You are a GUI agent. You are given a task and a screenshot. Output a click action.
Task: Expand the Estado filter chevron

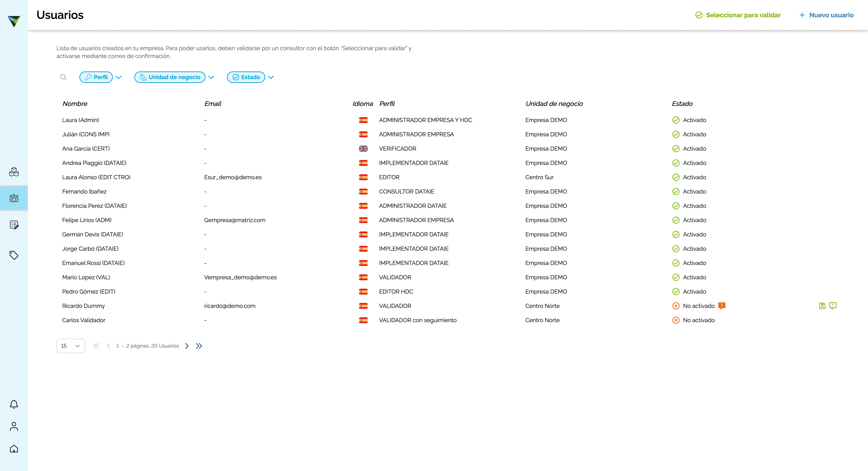[271, 77]
